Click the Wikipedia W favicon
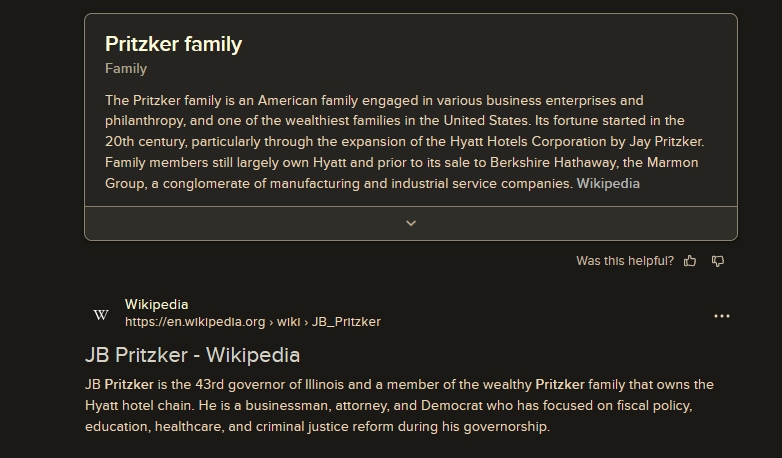Viewport: 782px width, 458px height. [x=101, y=315]
